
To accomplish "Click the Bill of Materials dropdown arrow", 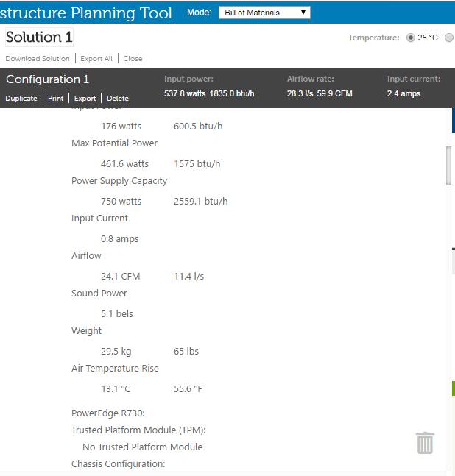I will [x=303, y=13].
